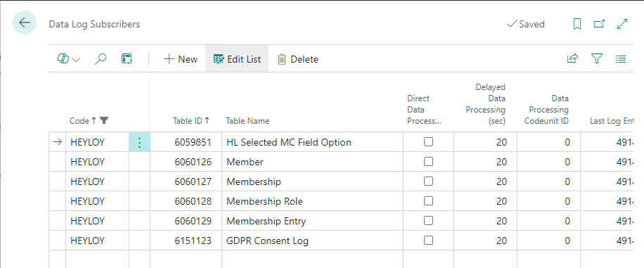Open the analyze mode icon
Viewport: 644px width, 268px height.
127,59
